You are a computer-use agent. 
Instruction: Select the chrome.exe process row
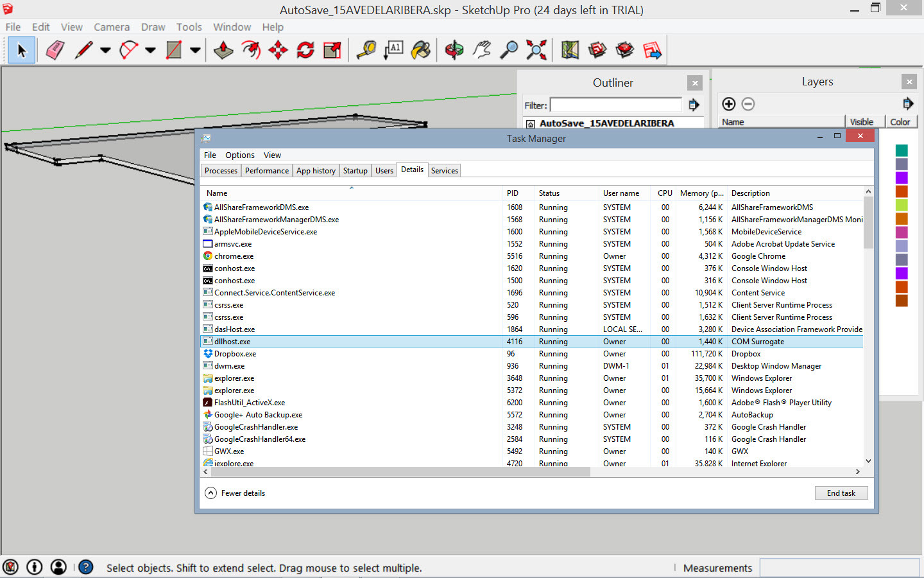(x=532, y=256)
